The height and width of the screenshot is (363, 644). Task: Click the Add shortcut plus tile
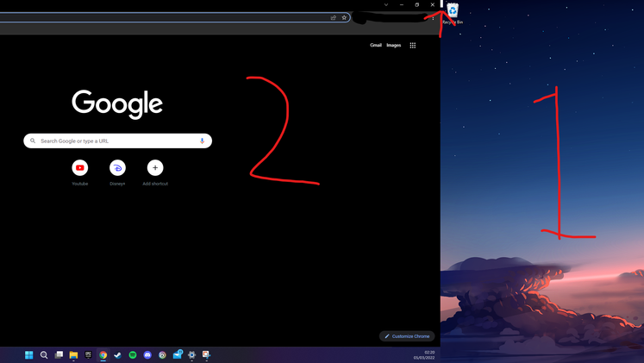[155, 167]
